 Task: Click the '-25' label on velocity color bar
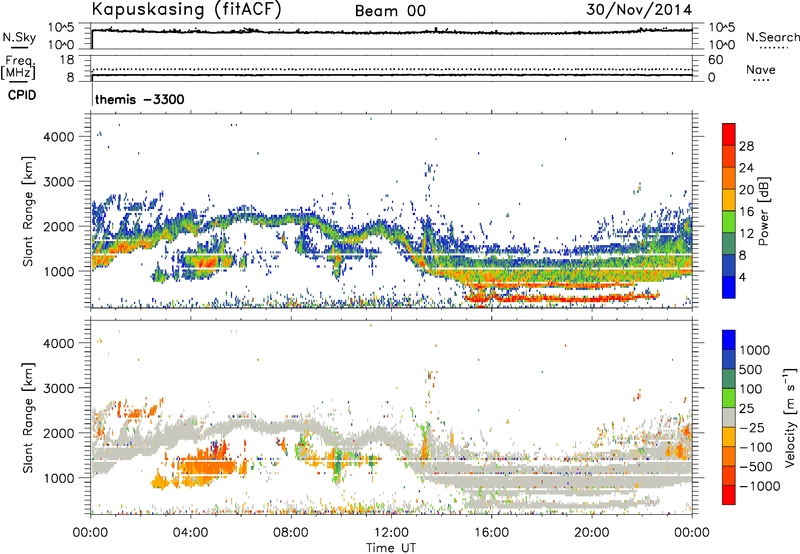(752, 428)
